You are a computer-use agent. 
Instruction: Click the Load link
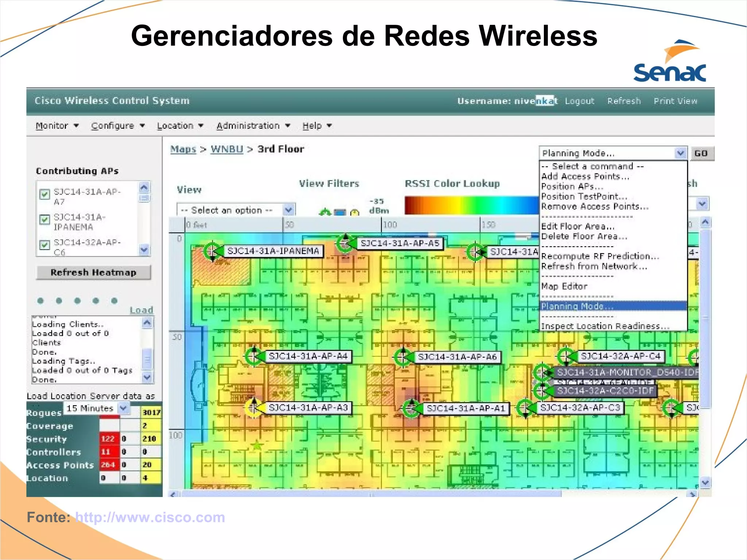coord(142,310)
